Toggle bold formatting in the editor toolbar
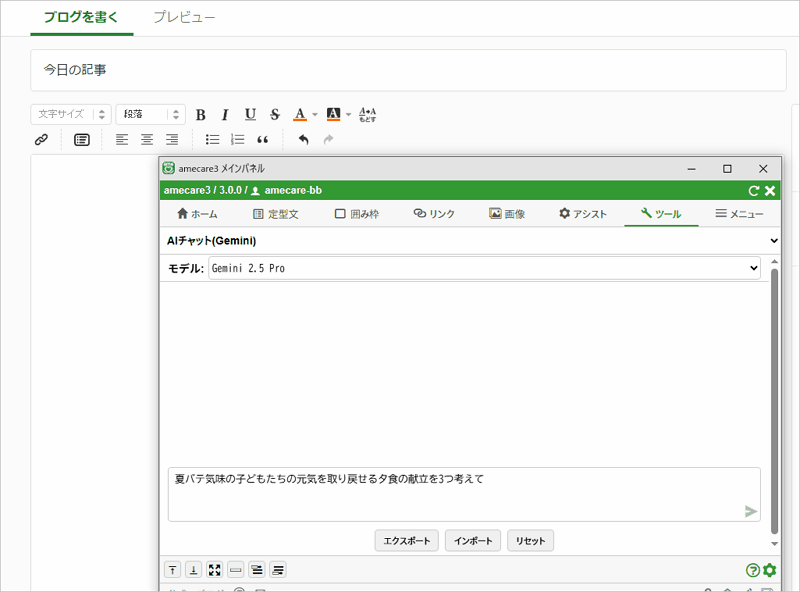800x592 pixels. 200,115
